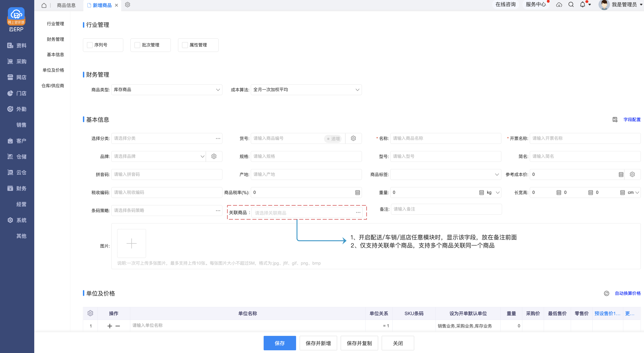Click the 保存并新增 button
The width and height of the screenshot is (644, 353).
tap(318, 343)
